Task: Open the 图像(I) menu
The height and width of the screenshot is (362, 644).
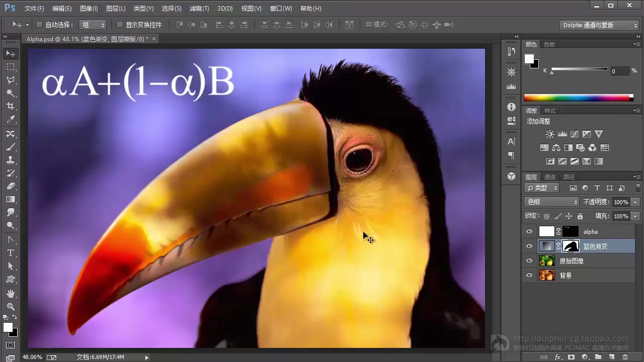Action: tap(89, 9)
